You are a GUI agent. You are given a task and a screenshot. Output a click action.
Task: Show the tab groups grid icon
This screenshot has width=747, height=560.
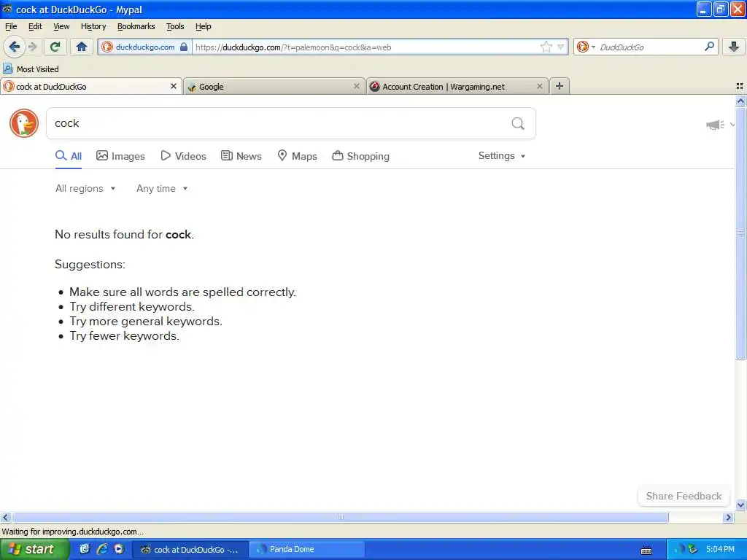[x=740, y=86]
